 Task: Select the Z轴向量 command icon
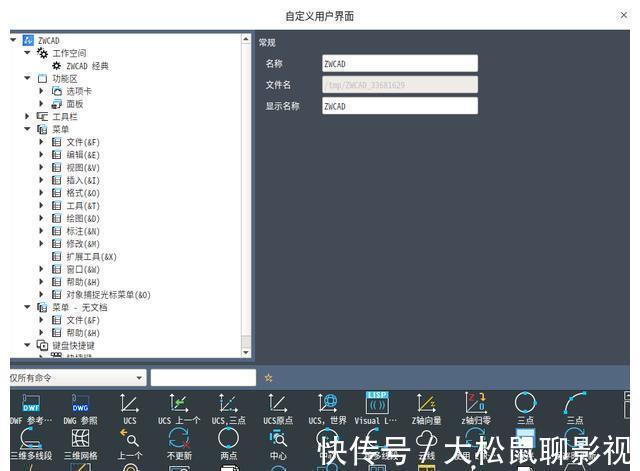[426, 403]
